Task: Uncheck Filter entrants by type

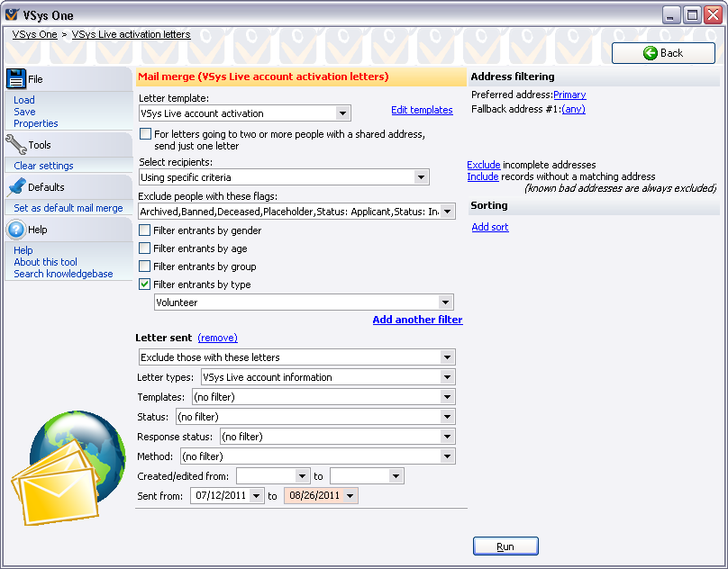Action: 145,284
